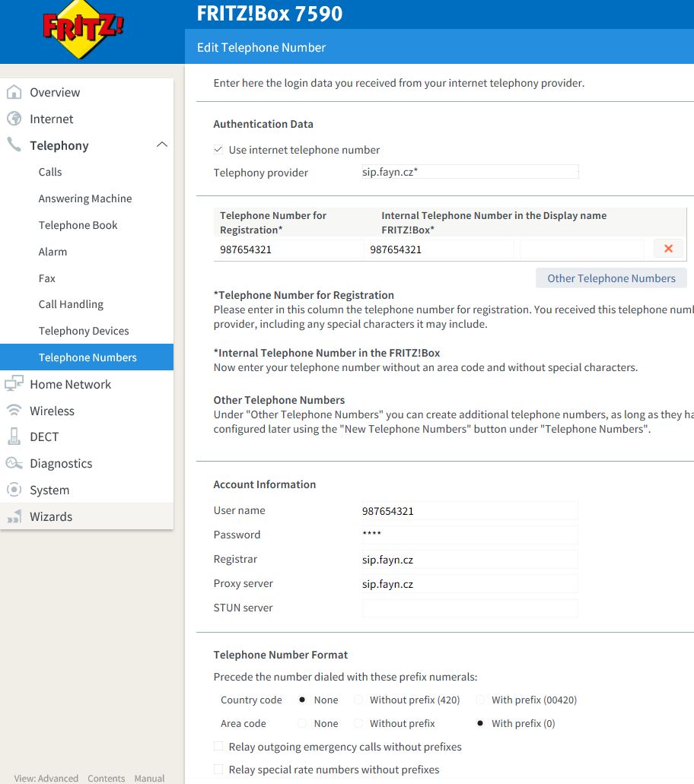Click the View: Advanced link
Image resolution: width=694 pixels, height=784 pixels.
[x=46, y=778]
